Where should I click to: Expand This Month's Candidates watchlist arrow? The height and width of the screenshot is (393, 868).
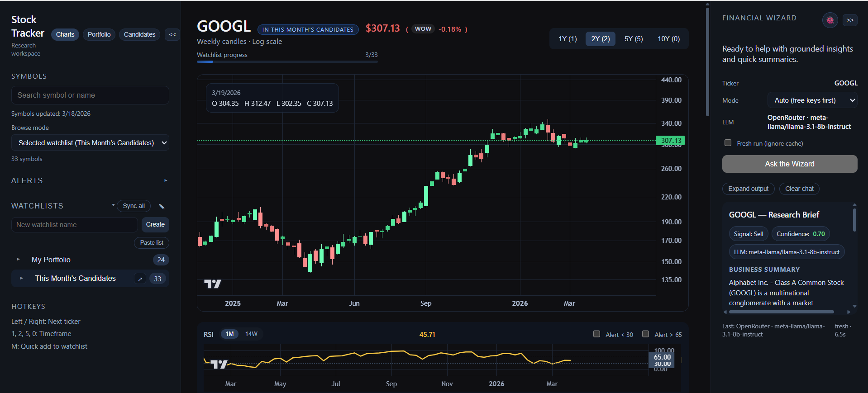pyautogui.click(x=21, y=278)
